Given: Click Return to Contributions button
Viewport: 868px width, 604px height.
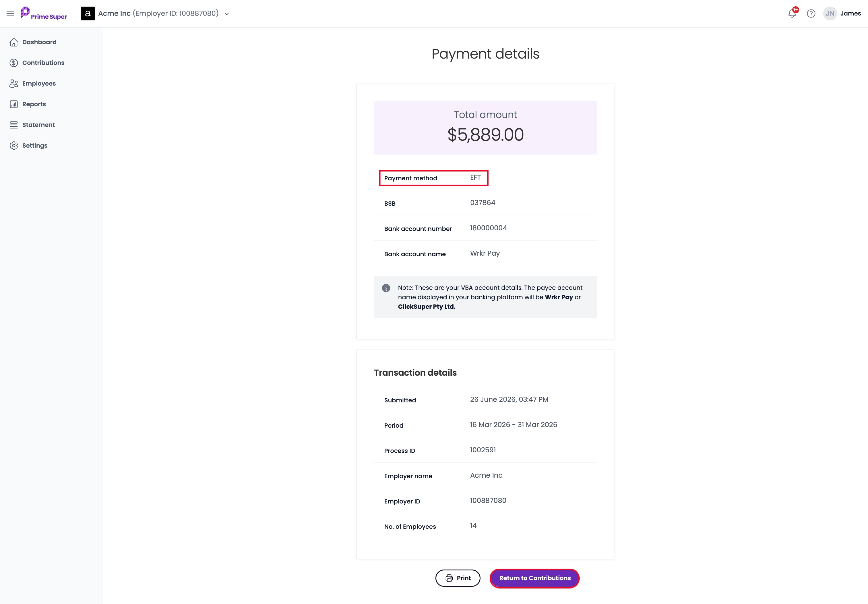Looking at the screenshot, I should pyautogui.click(x=534, y=578).
